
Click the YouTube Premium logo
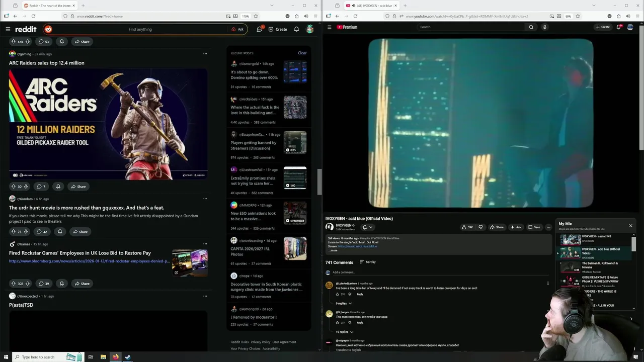[347, 27]
